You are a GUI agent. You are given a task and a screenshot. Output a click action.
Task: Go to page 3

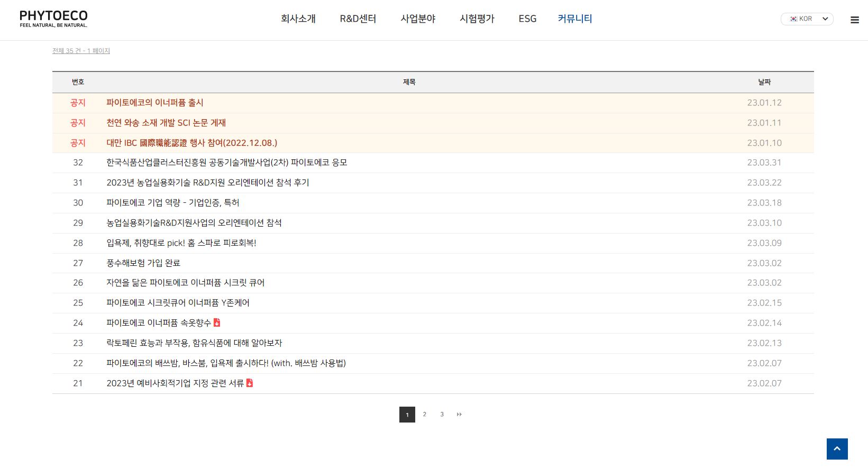[442, 415]
